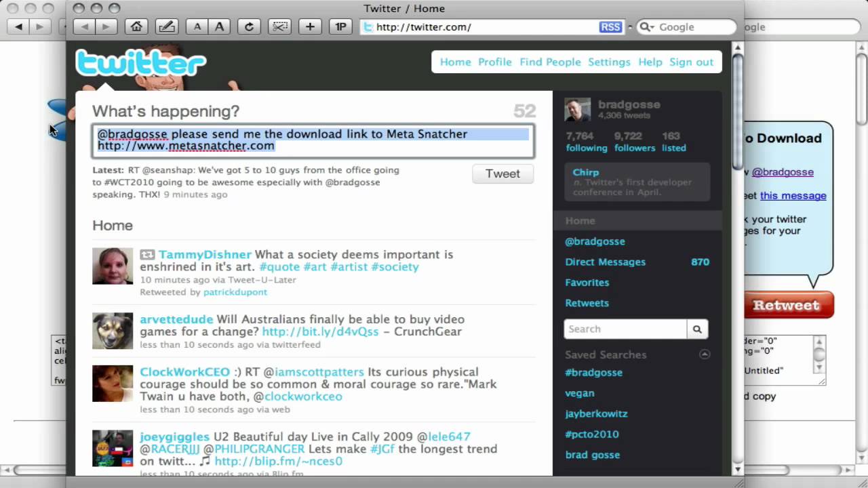The image size is (868, 488).
Task: Click the 1P toolbar button
Action: click(x=340, y=26)
